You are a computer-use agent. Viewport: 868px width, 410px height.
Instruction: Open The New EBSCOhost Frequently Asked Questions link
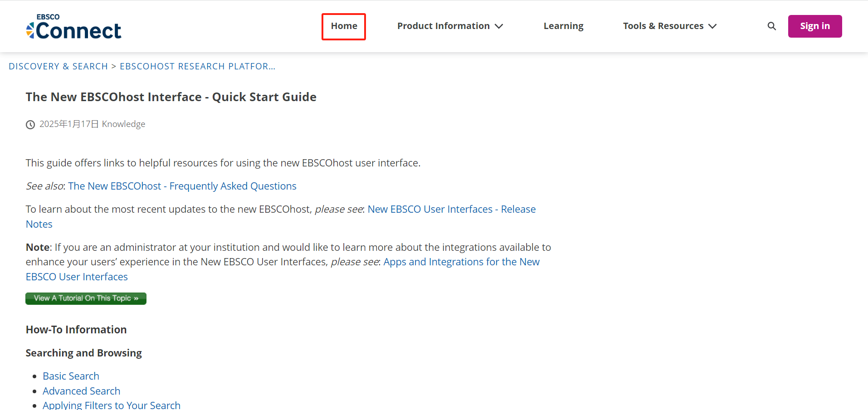pos(182,186)
